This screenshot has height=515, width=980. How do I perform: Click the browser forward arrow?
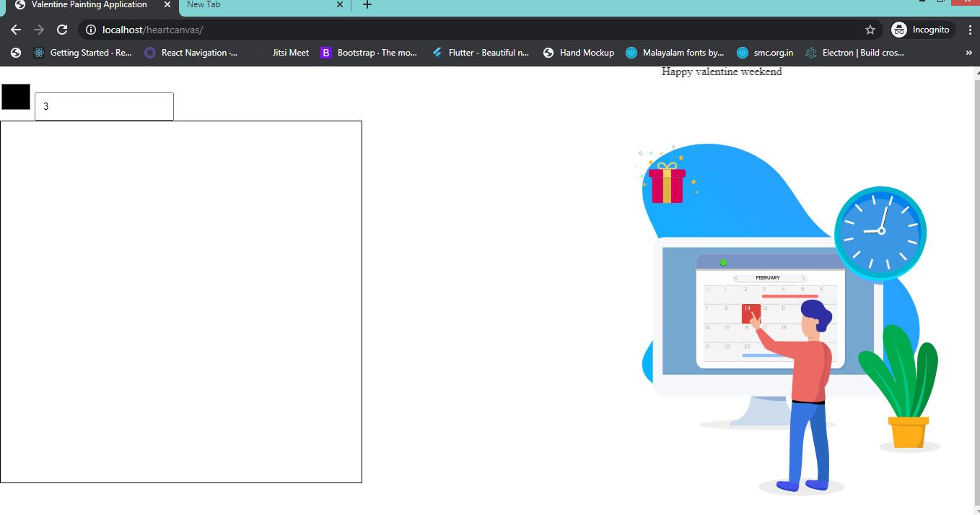tap(39, 30)
